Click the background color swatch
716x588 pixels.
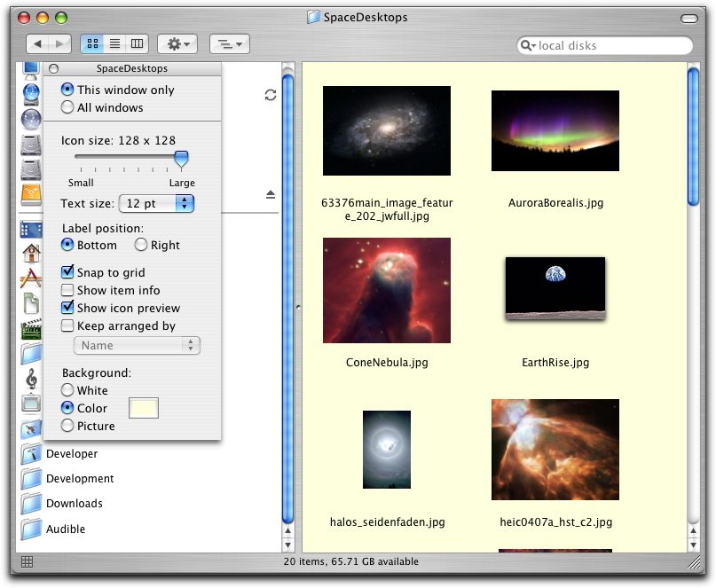pos(144,408)
